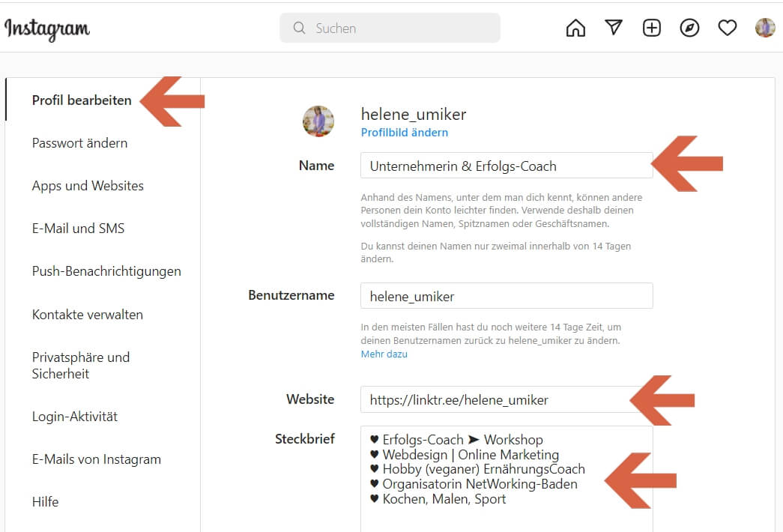Open profile avatar in top bar
Image resolution: width=783 pixels, height=532 pixels.
[x=765, y=28]
